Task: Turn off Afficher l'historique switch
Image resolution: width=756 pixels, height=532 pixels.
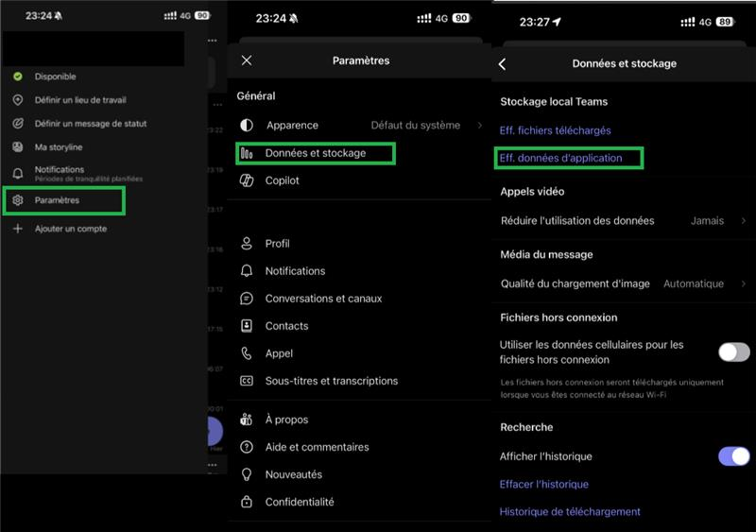Action: click(x=734, y=456)
